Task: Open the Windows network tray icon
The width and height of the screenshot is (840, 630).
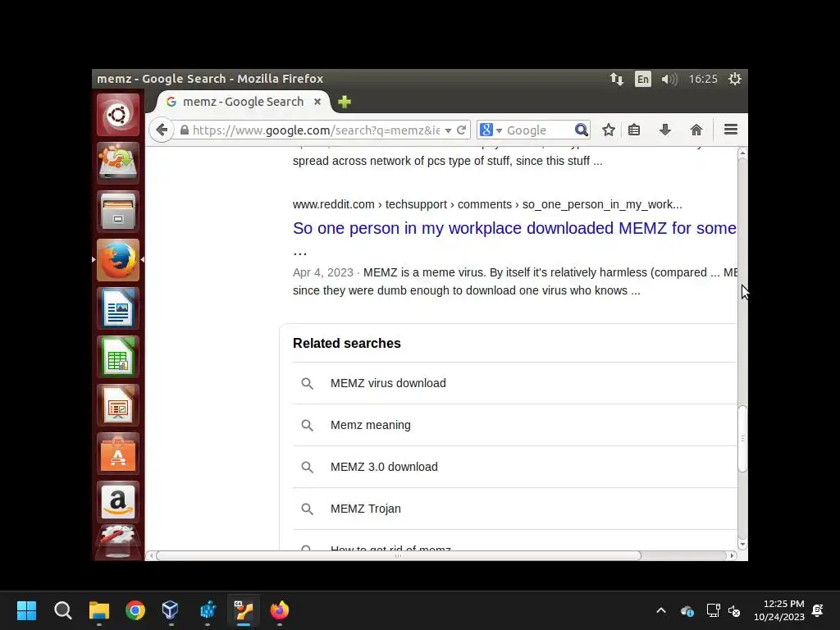Action: click(x=713, y=610)
